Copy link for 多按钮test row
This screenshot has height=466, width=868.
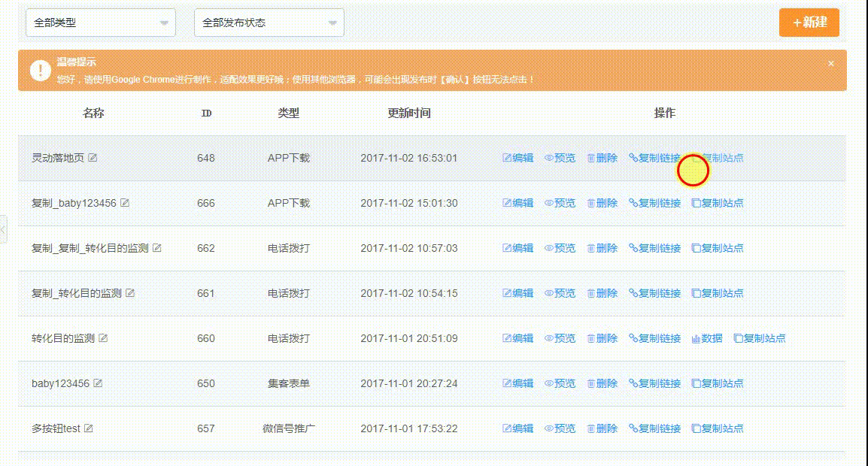tap(654, 428)
